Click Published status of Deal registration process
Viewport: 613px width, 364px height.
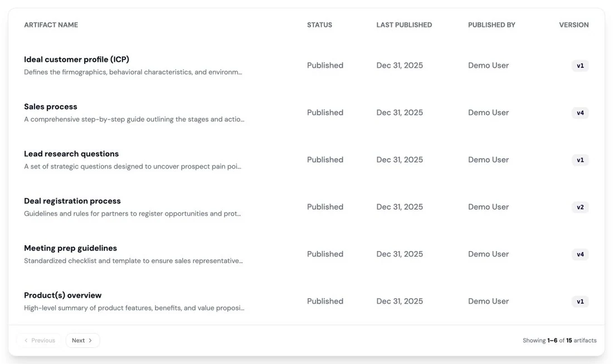coord(325,207)
